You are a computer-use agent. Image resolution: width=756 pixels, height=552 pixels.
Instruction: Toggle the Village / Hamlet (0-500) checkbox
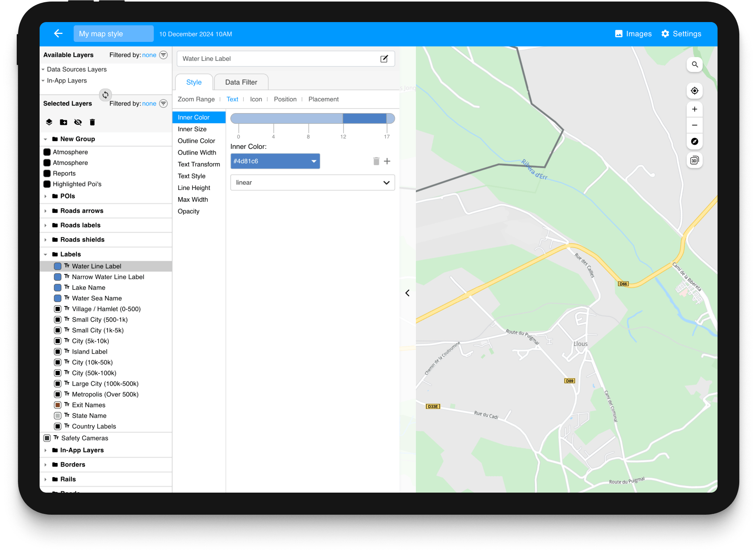pos(58,309)
